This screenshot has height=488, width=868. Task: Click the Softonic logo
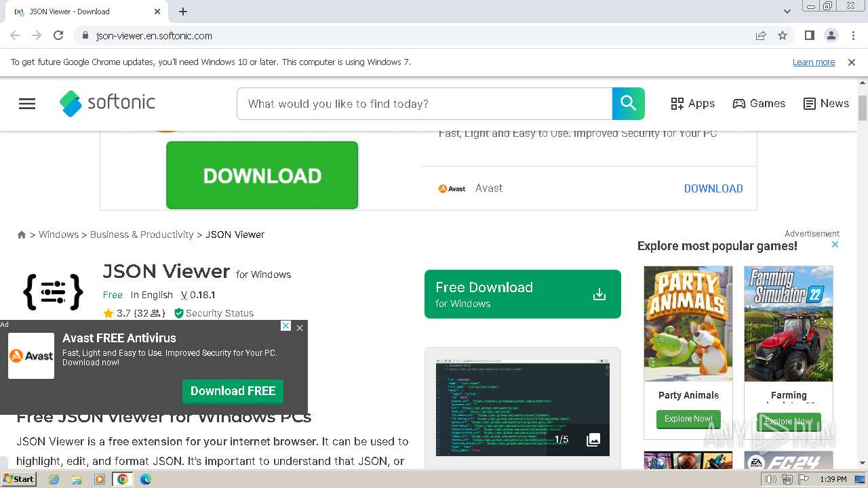point(107,103)
